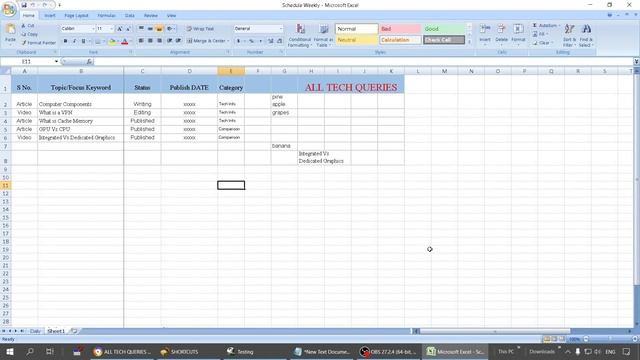Select the Daily worksheet tab
The height and width of the screenshot is (360, 640).
[35, 331]
